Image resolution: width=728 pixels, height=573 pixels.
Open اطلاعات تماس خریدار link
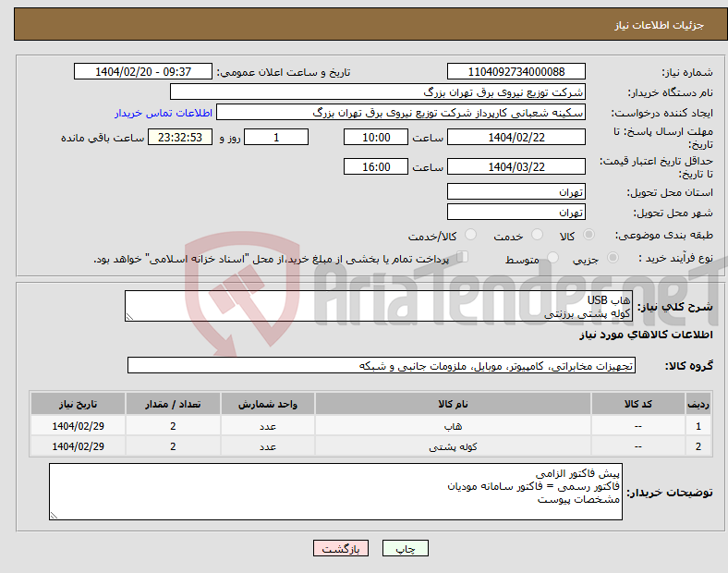pos(164,113)
